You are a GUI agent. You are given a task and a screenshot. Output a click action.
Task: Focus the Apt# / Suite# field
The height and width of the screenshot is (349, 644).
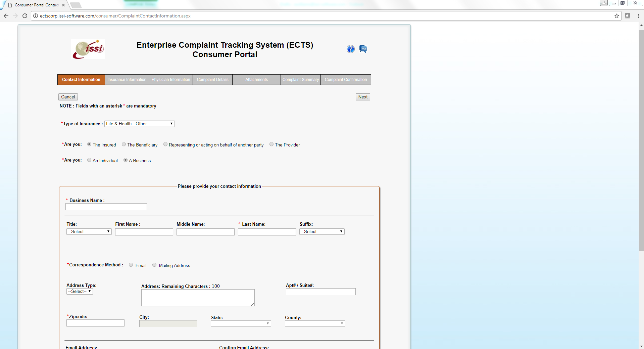tap(321, 292)
